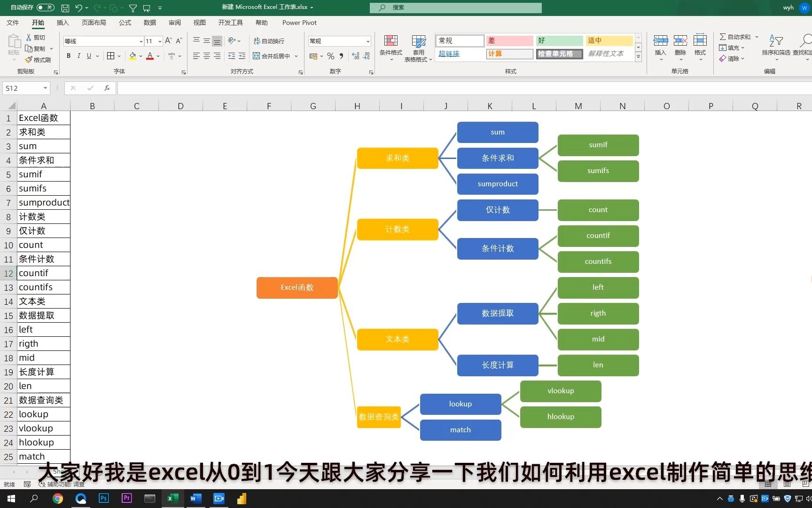Switch to the 插入 ribbon tab
Viewport: 812px width, 508px height.
coord(62,23)
